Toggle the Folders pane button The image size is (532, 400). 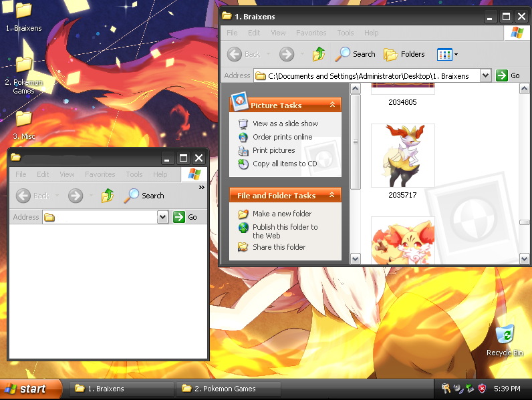pyautogui.click(x=404, y=54)
